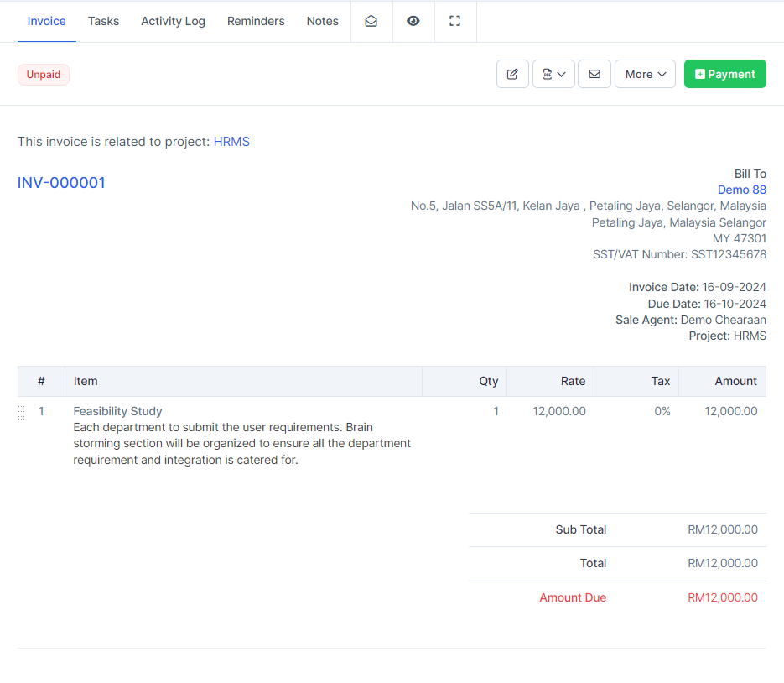Open the emails tracking open-envelope icon
Image resolution: width=784 pixels, height=683 pixels.
(x=371, y=21)
